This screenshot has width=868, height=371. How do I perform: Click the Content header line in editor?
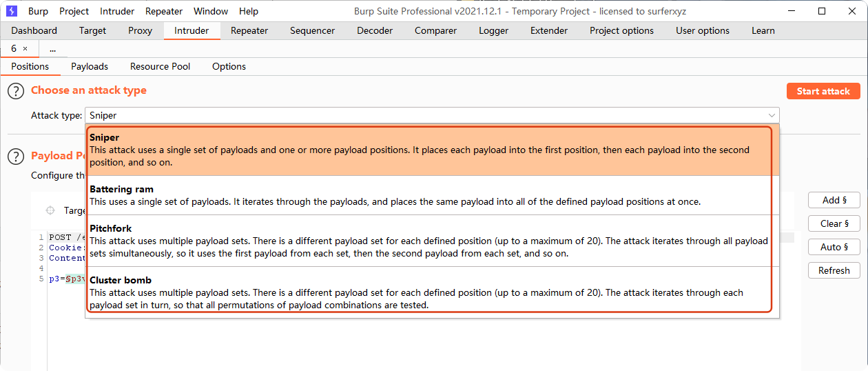[67, 258]
